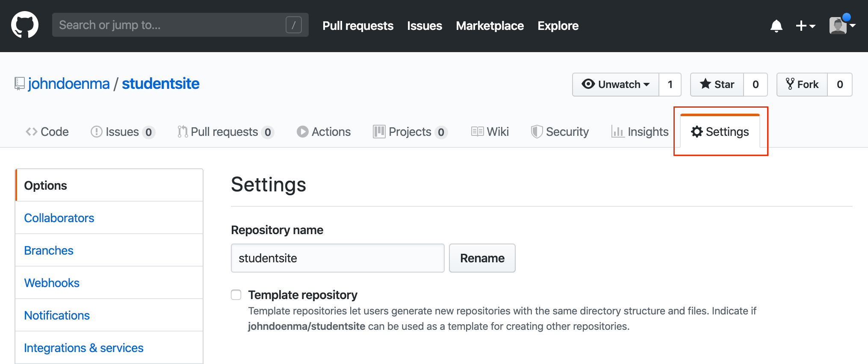Enable the Template repository checkbox
The height and width of the screenshot is (364, 868).
click(236, 295)
